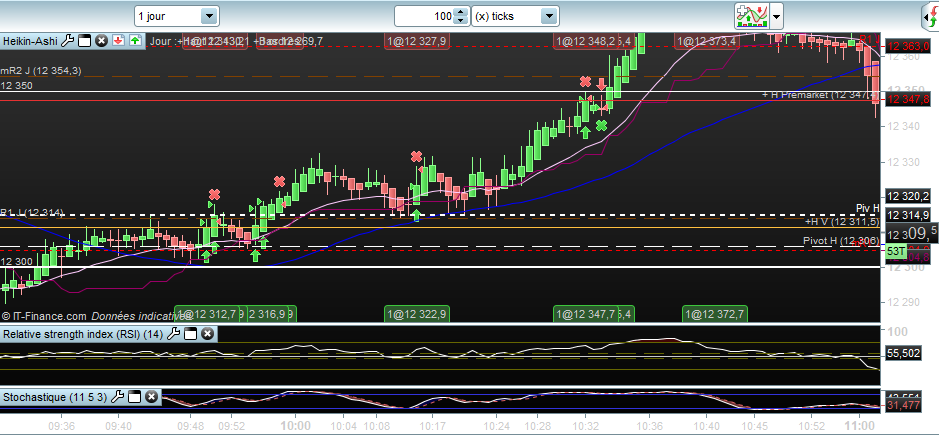
Task: Click the 'mR2 J (12 354,3)' level label
Action: click(x=41, y=71)
